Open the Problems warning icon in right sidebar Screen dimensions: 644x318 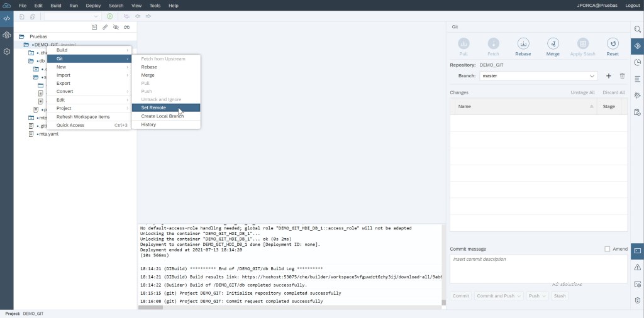(x=637, y=267)
